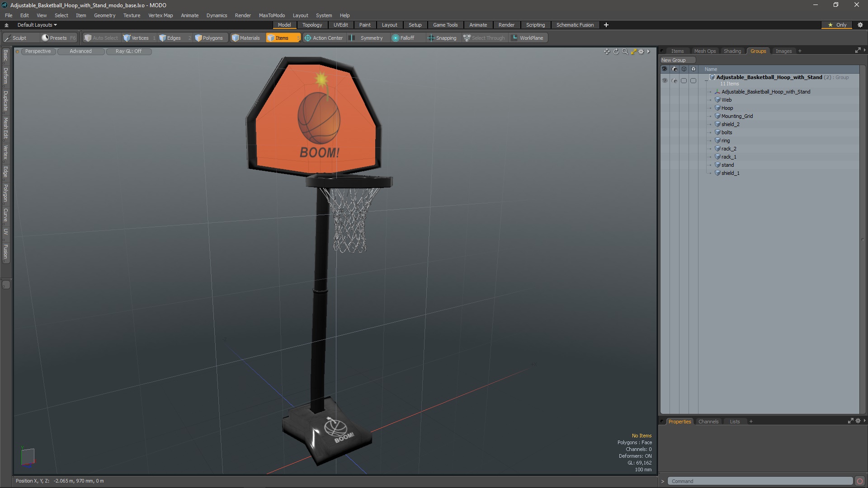
Task: Collapse the Adjustable_Basketball_Hoop_with_Stand group tree
Action: point(706,80)
